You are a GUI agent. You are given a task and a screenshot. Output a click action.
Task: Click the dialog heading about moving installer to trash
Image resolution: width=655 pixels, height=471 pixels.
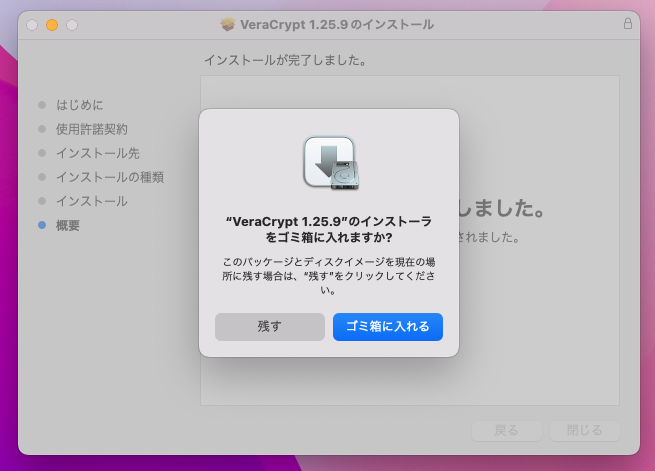point(329,229)
